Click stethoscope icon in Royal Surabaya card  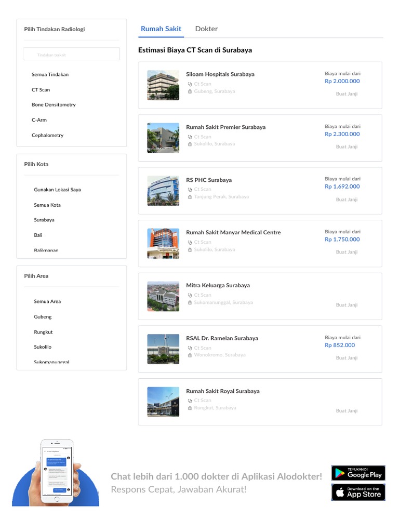point(190,401)
